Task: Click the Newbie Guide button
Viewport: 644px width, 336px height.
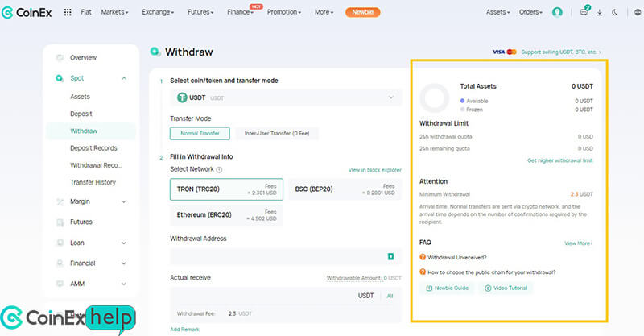Action: tap(446, 288)
